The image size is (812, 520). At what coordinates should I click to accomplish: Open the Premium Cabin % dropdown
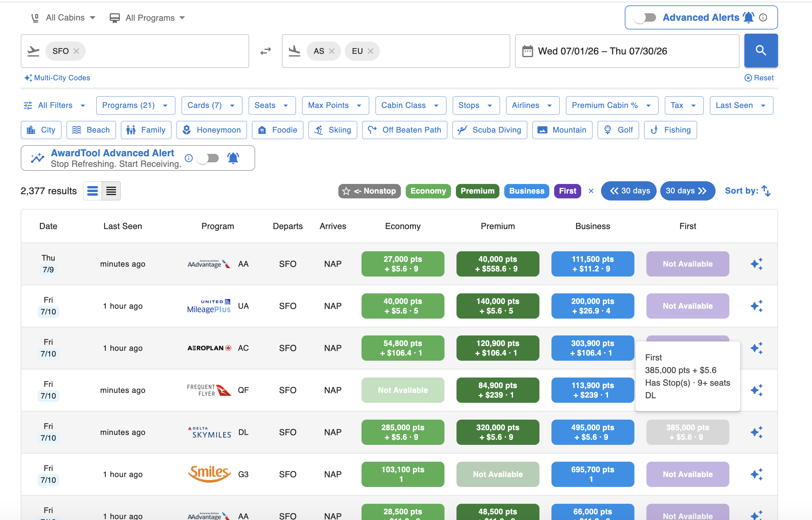tap(612, 105)
